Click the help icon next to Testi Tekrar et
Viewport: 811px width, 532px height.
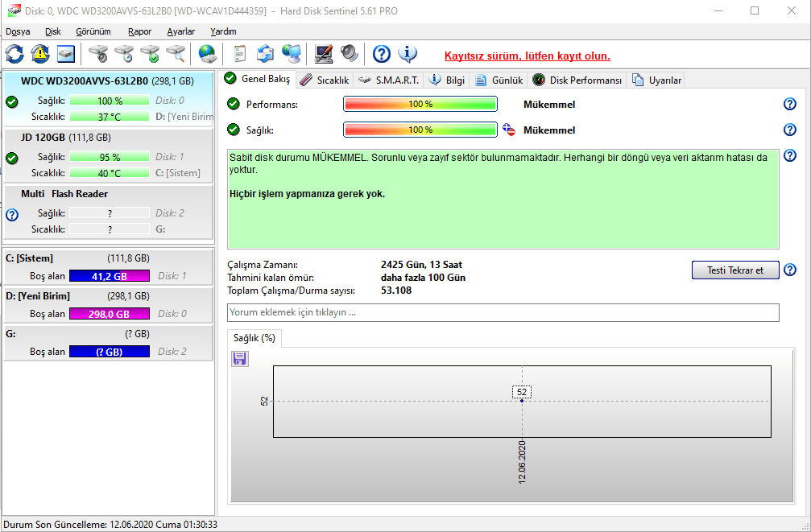(790, 270)
